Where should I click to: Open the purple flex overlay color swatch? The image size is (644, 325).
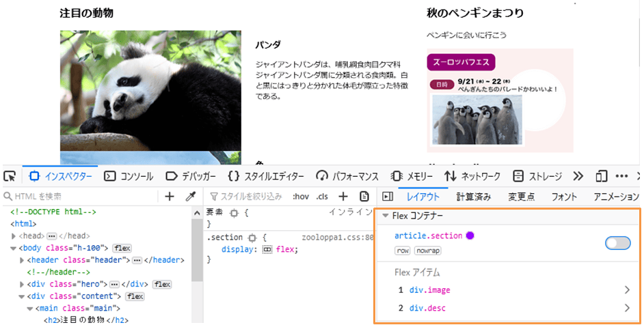coord(470,236)
